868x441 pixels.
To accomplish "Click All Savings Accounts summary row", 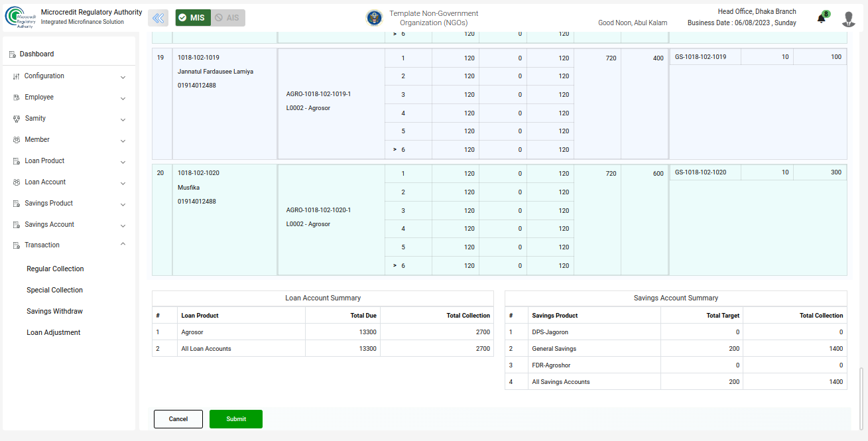I will (676, 382).
